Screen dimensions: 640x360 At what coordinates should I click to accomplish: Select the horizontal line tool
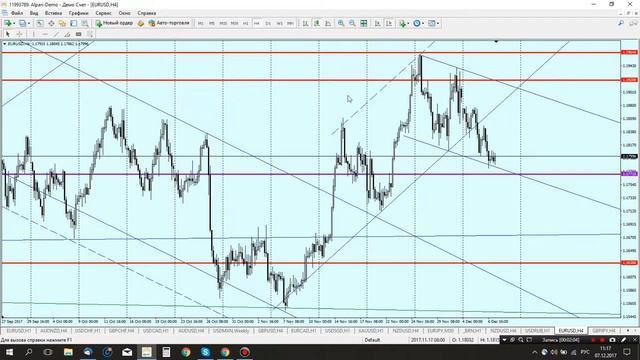click(x=45, y=34)
